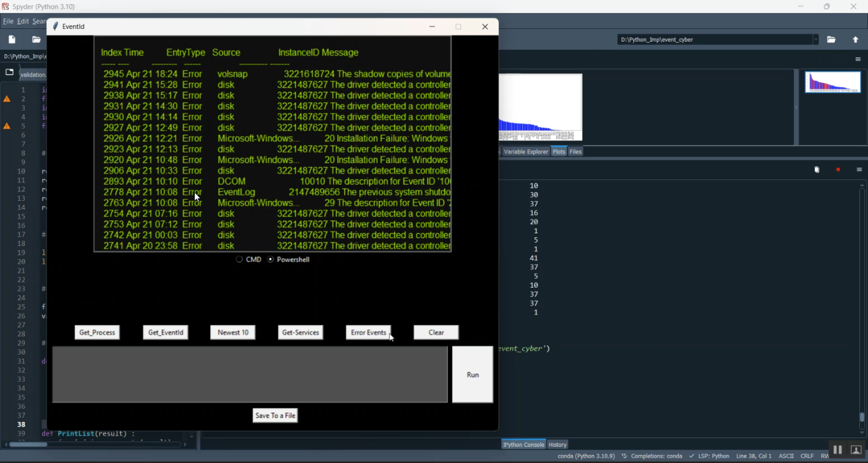Image resolution: width=868 pixels, height=463 pixels.
Task: Open the Plots pane options menu
Action: [858, 59]
